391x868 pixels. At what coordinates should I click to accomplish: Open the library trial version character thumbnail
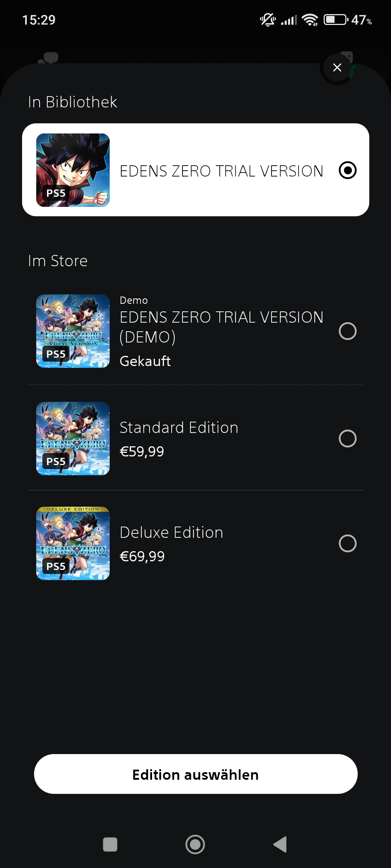[x=73, y=170]
